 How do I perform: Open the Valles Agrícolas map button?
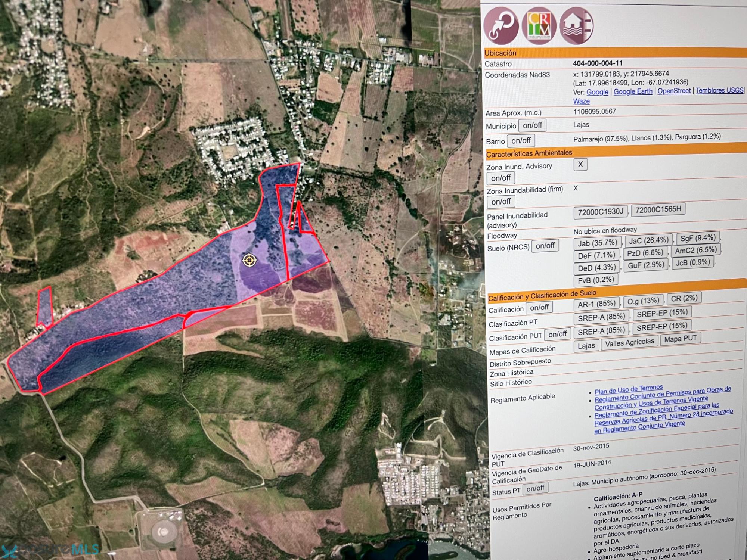click(x=629, y=342)
